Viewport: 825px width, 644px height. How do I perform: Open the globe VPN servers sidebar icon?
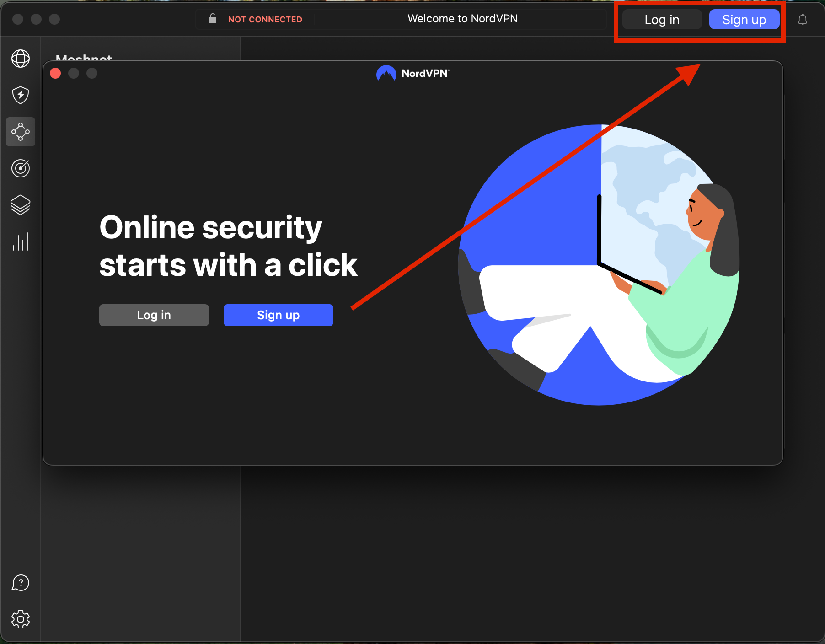21,59
